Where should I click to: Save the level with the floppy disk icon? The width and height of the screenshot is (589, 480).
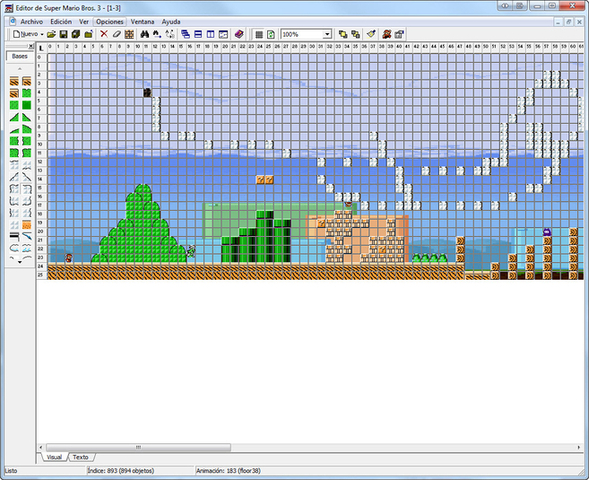click(x=63, y=34)
